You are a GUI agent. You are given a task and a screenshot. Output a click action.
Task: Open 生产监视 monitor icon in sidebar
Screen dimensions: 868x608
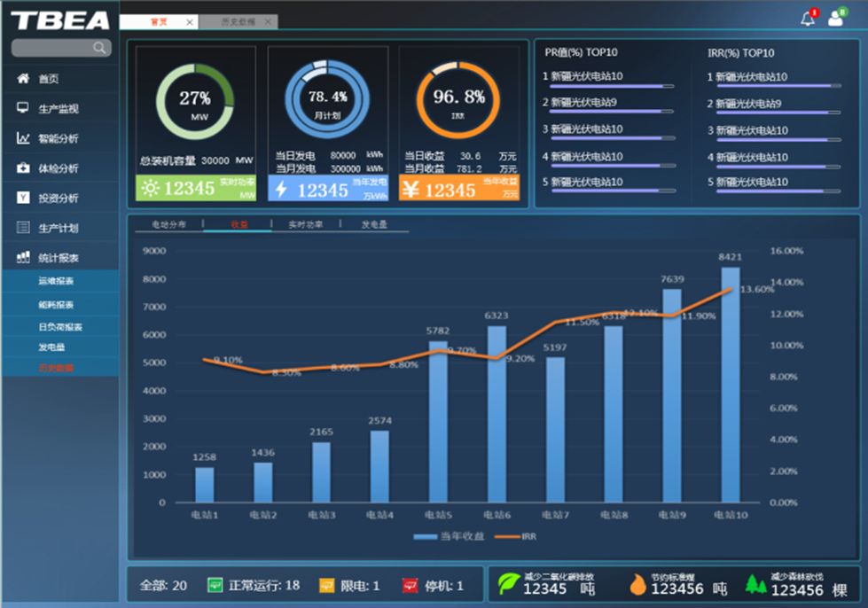click(23, 108)
